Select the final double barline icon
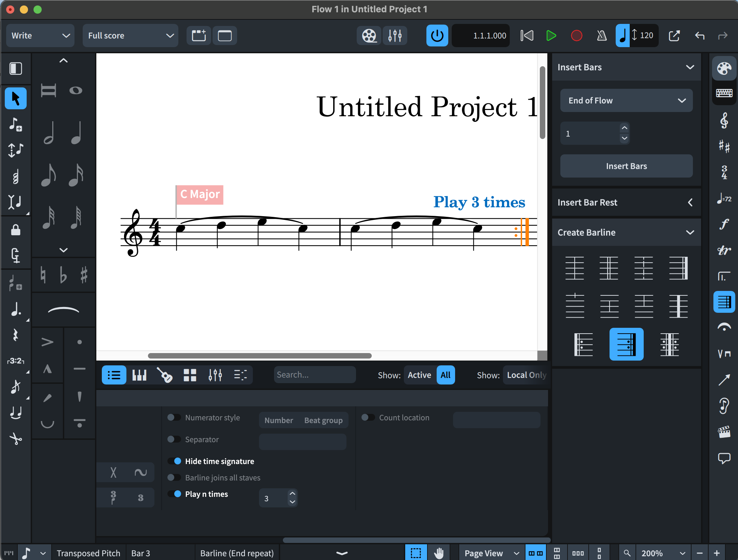Image resolution: width=738 pixels, height=560 pixels. point(678,268)
